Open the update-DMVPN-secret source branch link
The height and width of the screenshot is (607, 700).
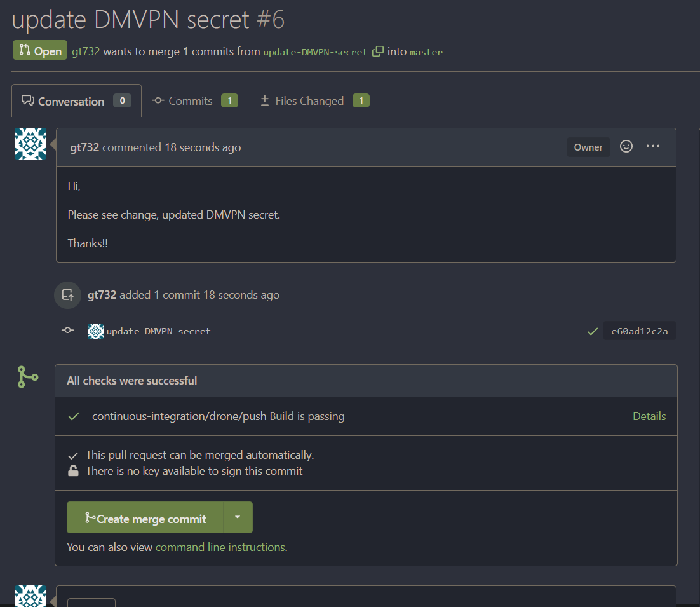(x=315, y=52)
